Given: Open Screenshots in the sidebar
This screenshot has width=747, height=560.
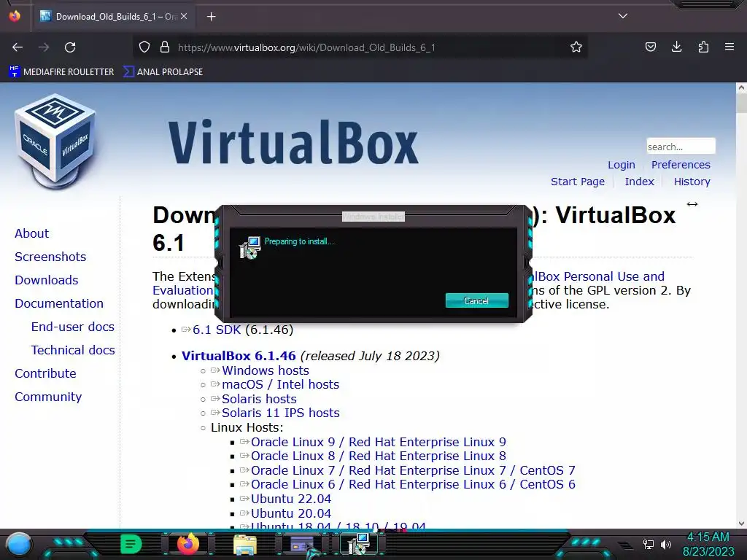Looking at the screenshot, I should [x=50, y=257].
